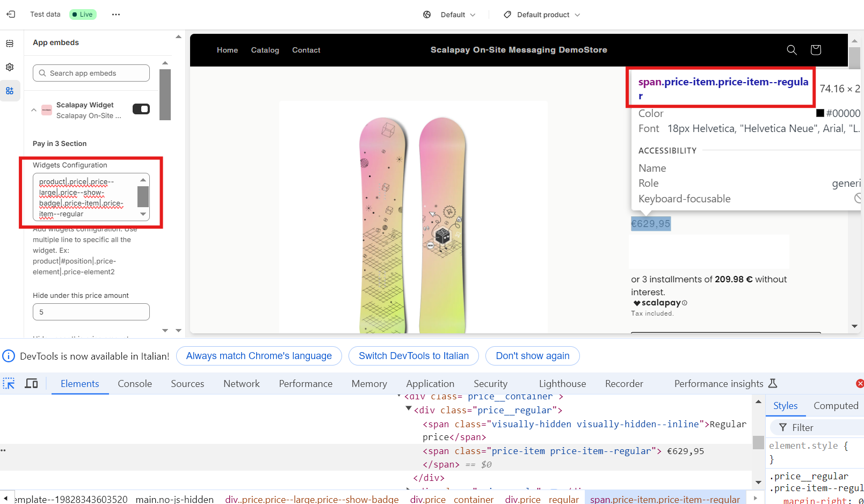Viewport: 864px width, 504px height.
Task: Open the Memory tab
Action: pos(369,383)
